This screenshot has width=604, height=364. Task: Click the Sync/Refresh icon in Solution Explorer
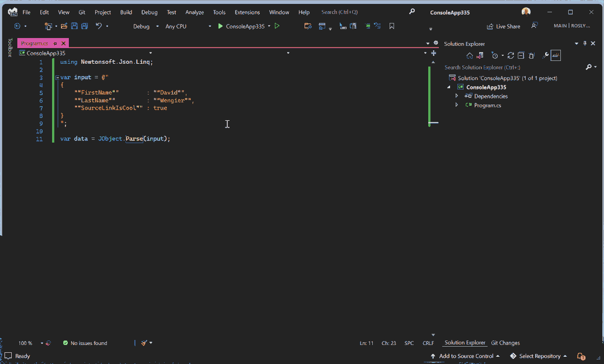511,56
